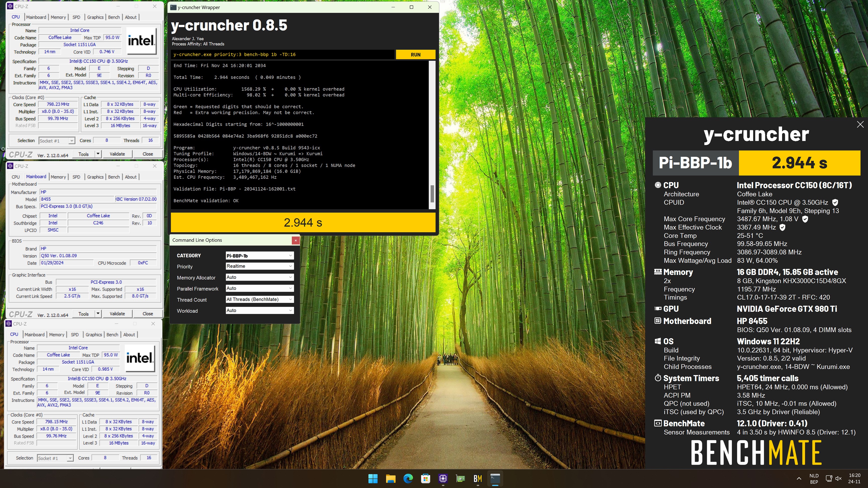
Task: Click NLD BEP language indicator
Action: click(x=814, y=478)
